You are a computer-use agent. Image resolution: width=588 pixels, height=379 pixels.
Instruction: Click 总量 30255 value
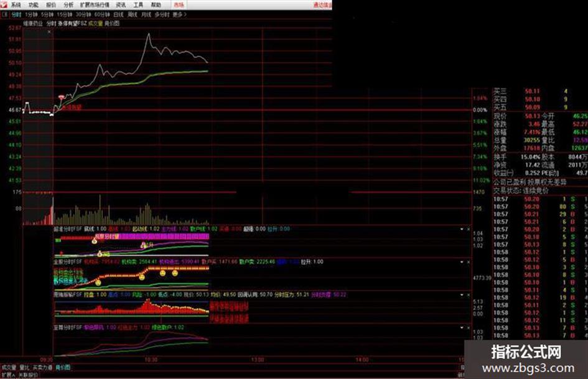(x=532, y=140)
